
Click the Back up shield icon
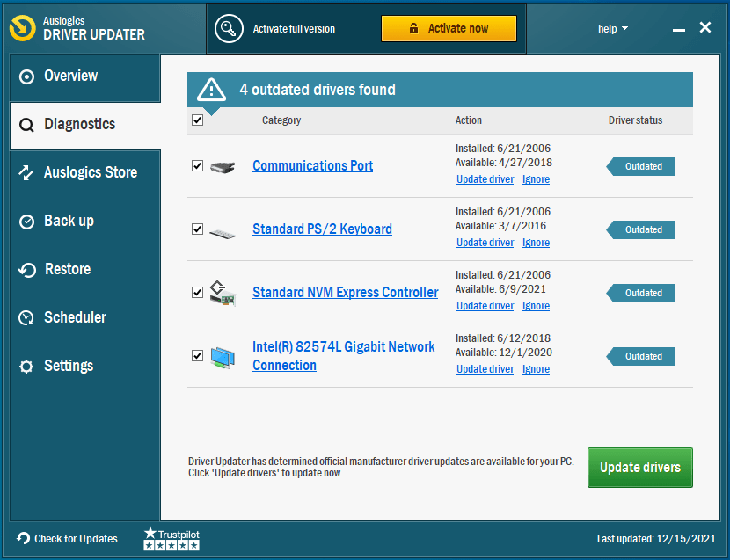(26, 221)
